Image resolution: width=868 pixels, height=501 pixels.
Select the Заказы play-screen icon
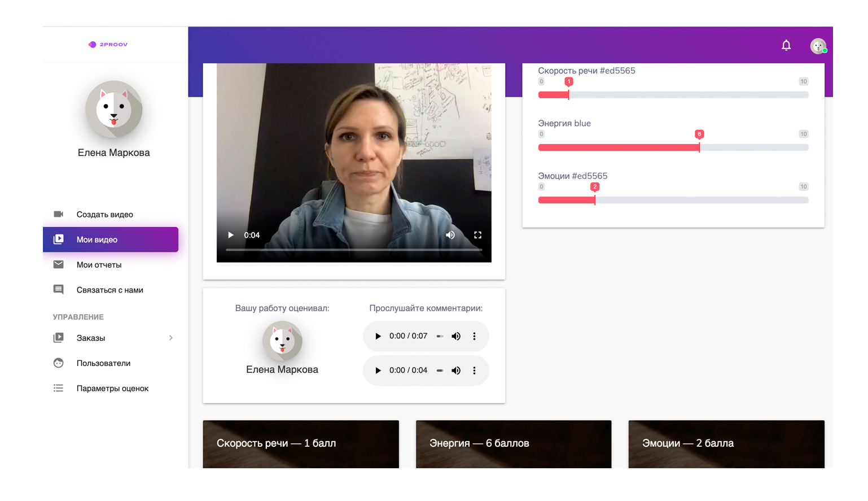click(59, 338)
